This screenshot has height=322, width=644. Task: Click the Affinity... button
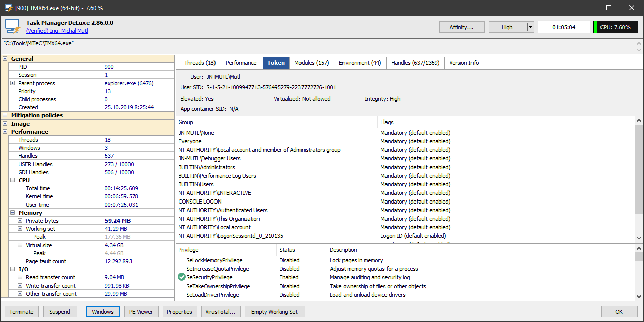(461, 27)
